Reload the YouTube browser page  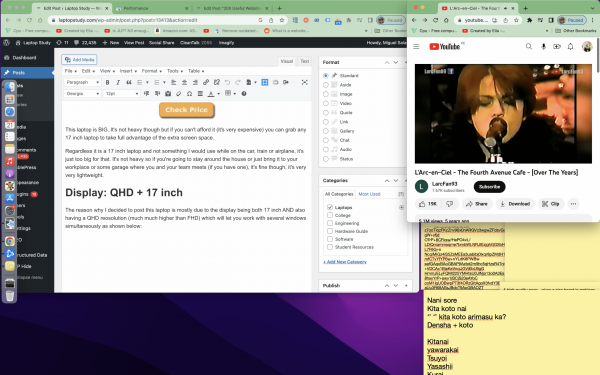click(435, 20)
